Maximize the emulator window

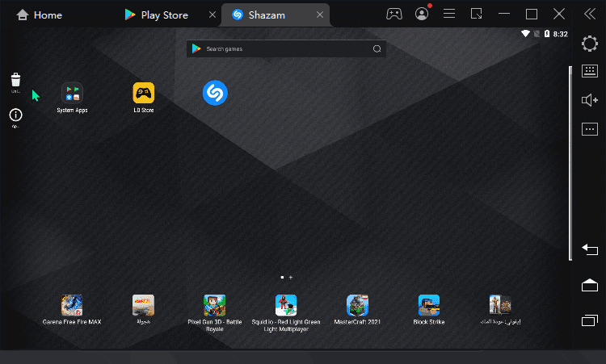coord(532,15)
